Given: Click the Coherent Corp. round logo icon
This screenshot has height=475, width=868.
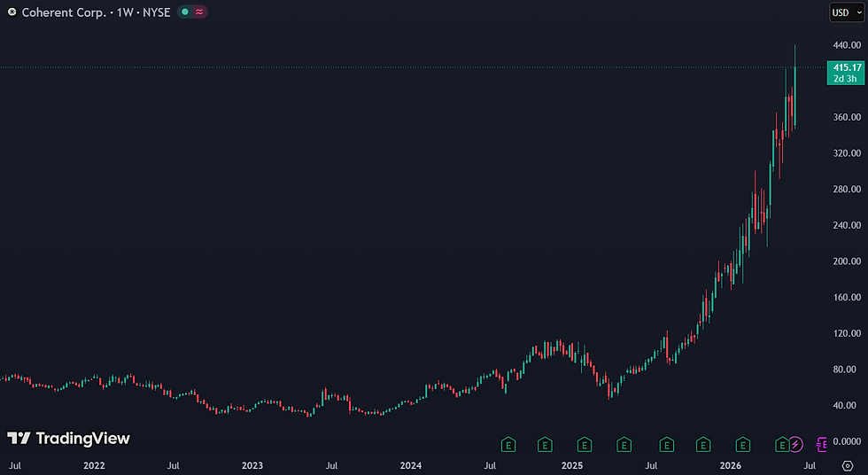Looking at the screenshot, I should (12, 12).
